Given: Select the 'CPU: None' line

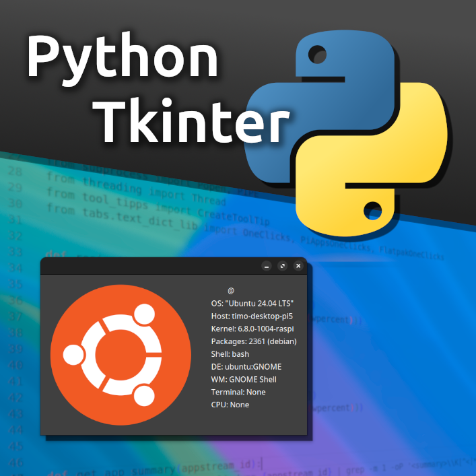Looking at the screenshot, I should tap(230, 405).
